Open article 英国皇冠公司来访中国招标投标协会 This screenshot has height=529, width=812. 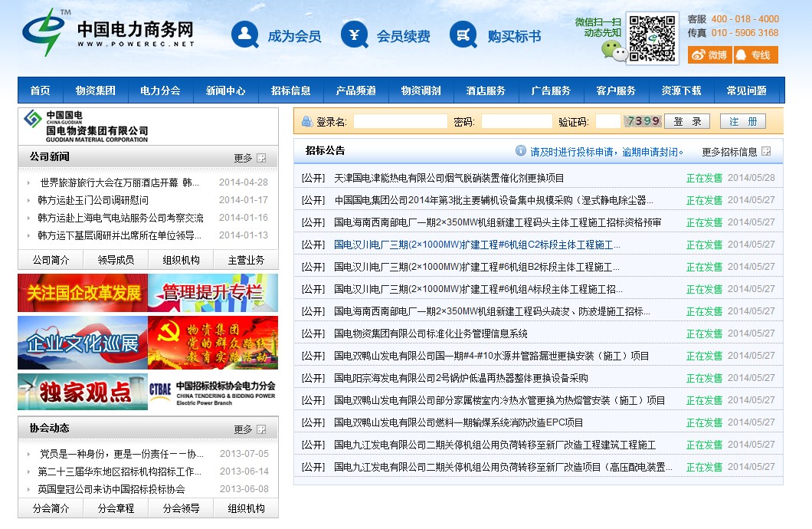pyautogui.click(x=111, y=489)
